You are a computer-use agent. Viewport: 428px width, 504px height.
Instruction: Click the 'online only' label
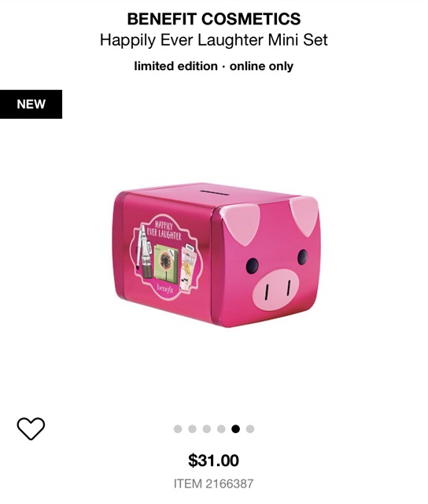tap(261, 66)
